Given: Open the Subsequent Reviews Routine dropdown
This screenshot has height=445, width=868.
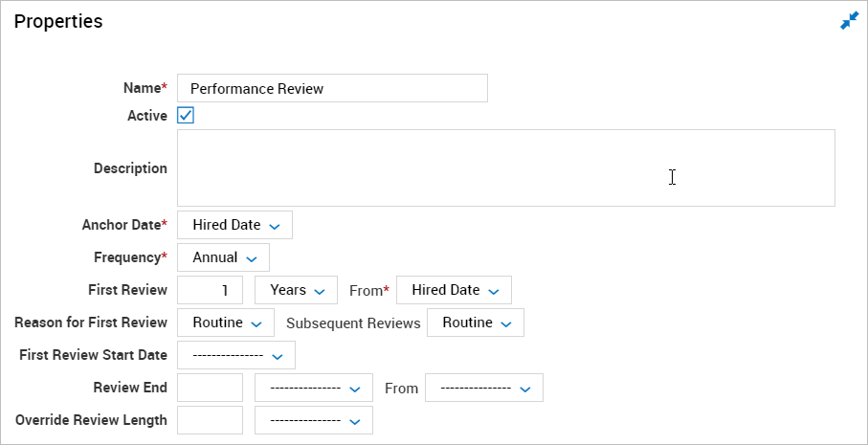Looking at the screenshot, I should click(x=476, y=323).
